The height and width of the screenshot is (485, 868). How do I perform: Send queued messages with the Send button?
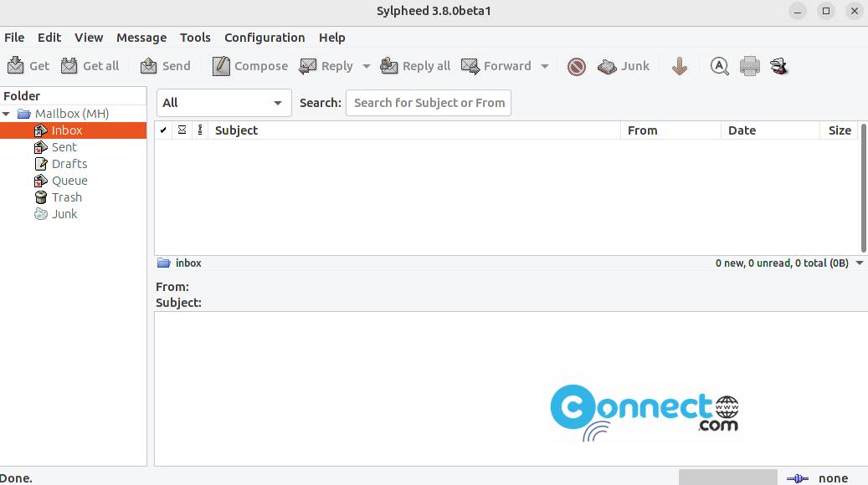click(x=165, y=66)
